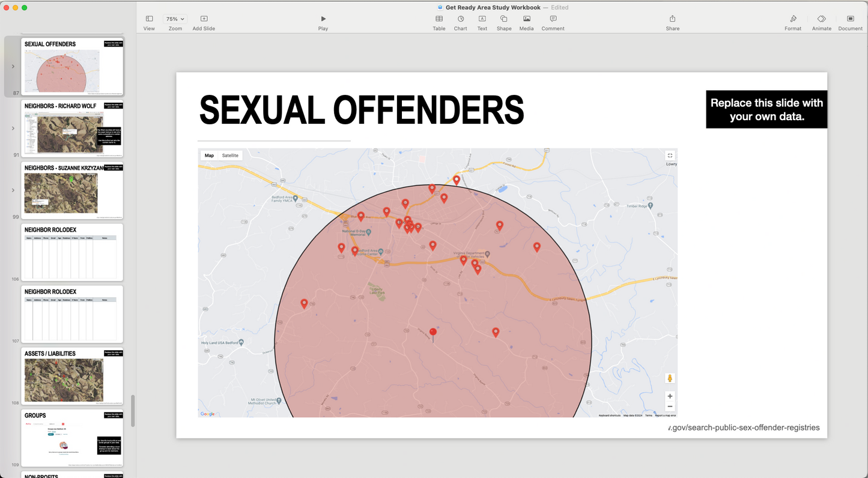Click the Street View pegman icon
The height and width of the screenshot is (478, 868).
point(670,378)
